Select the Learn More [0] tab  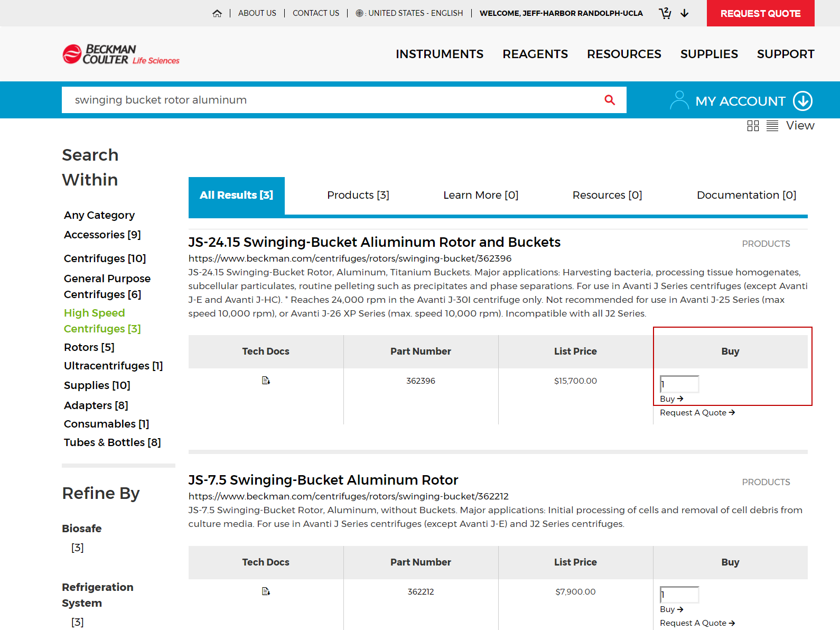[481, 195]
